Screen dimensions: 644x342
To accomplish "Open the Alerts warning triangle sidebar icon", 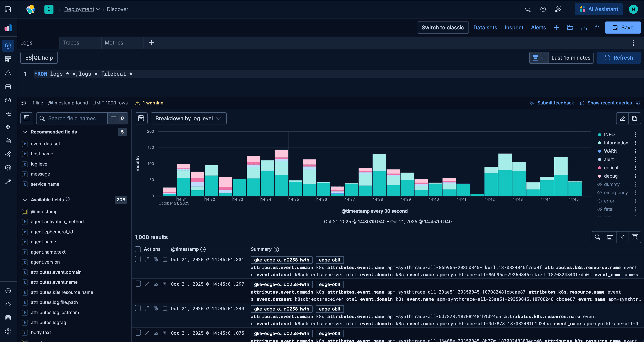I will [8, 73].
